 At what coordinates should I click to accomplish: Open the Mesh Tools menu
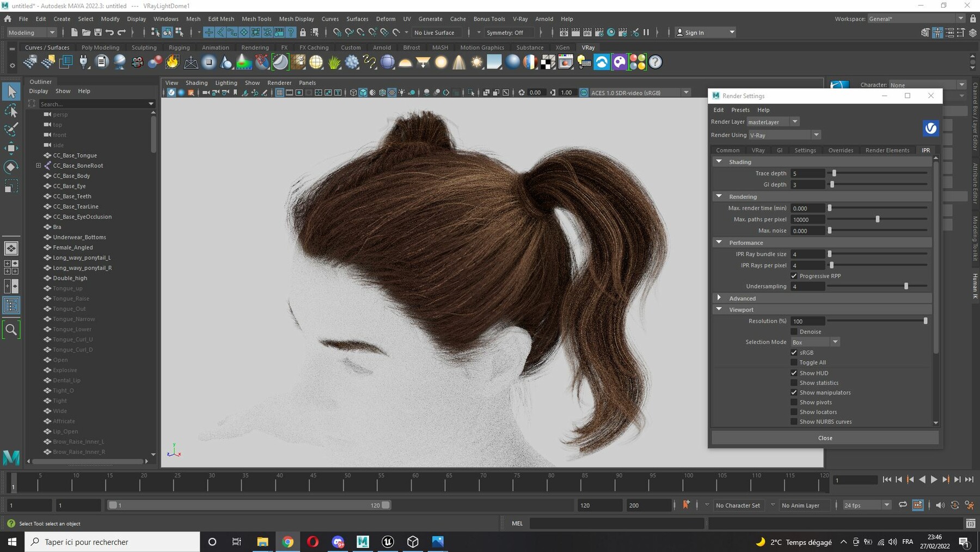pos(256,19)
